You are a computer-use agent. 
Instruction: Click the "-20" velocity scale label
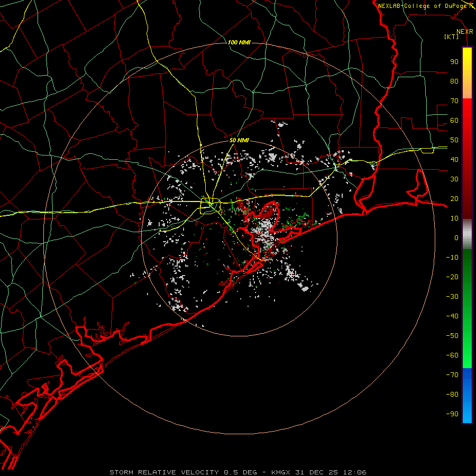(452, 277)
